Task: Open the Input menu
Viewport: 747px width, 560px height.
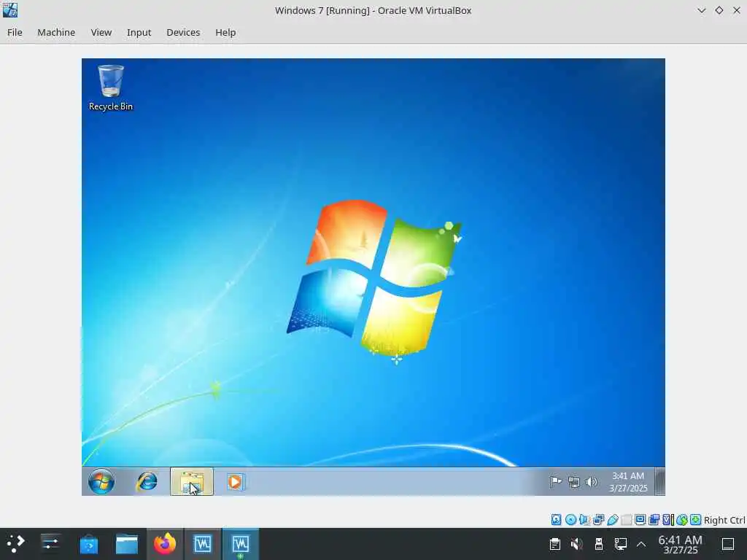Action: click(139, 32)
